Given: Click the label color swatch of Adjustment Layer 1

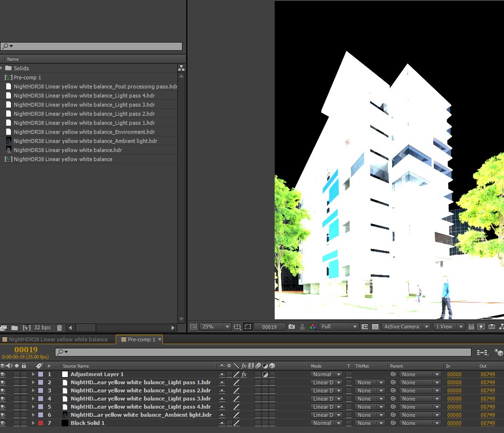Looking at the screenshot, I should coord(41,374).
